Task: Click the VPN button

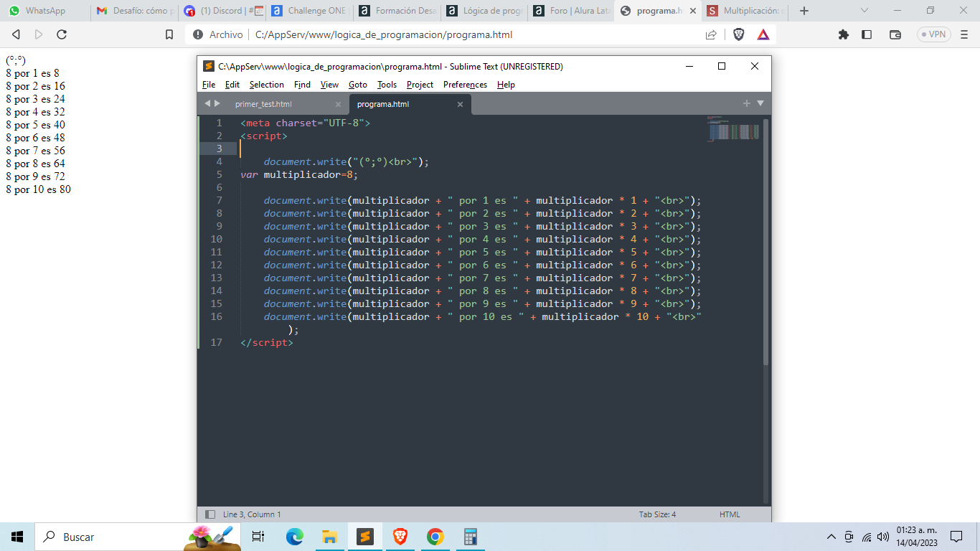Action: tap(934, 34)
